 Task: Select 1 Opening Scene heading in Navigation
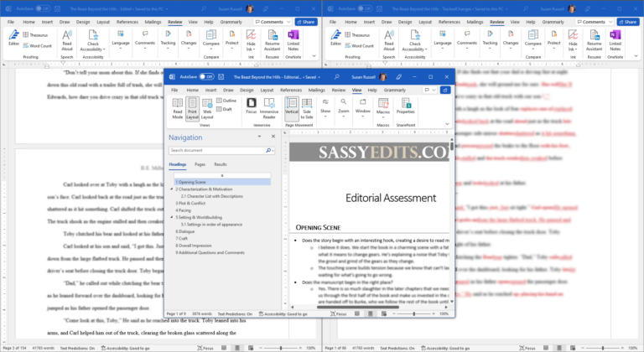pyautogui.click(x=222, y=182)
